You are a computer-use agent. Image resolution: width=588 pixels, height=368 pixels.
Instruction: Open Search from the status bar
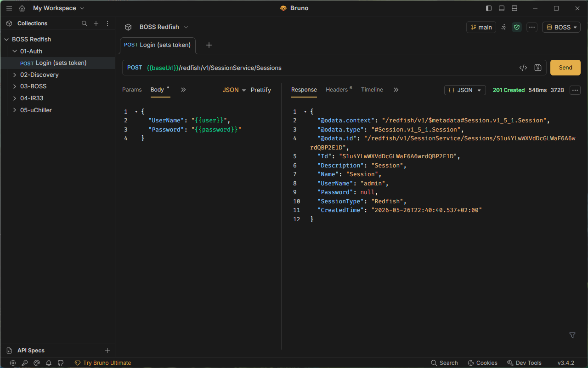pyautogui.click(x=444, y=363)
